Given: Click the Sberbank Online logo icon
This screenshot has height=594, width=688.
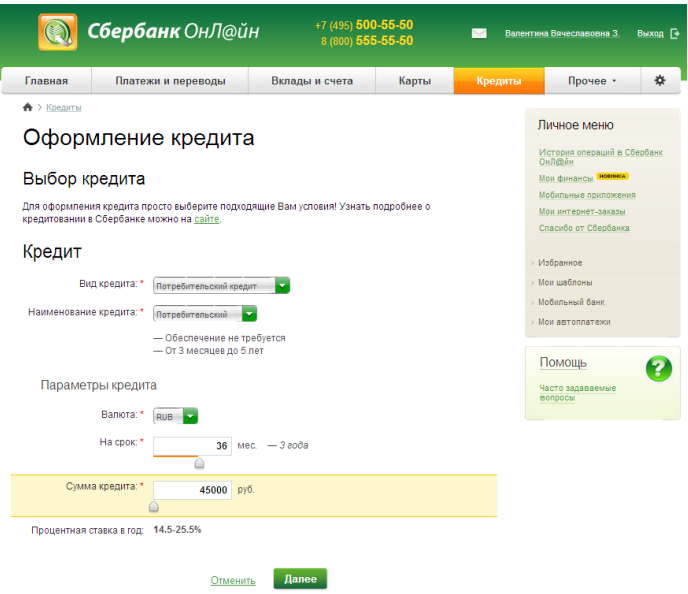Looking at the screenshot, I should point(57,32).
